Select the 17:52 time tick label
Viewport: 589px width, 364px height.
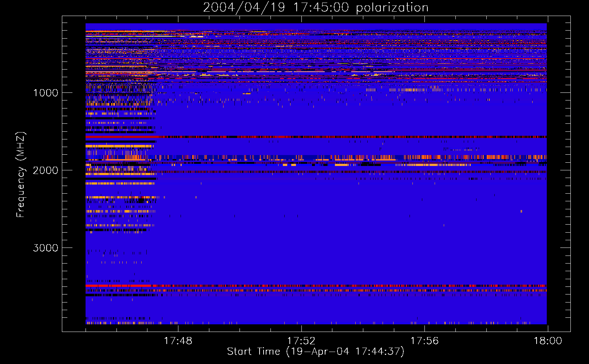coord(301,341)
